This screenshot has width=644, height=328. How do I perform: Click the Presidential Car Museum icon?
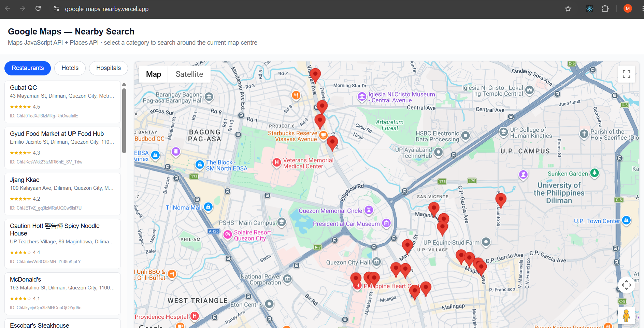point(386,223)
